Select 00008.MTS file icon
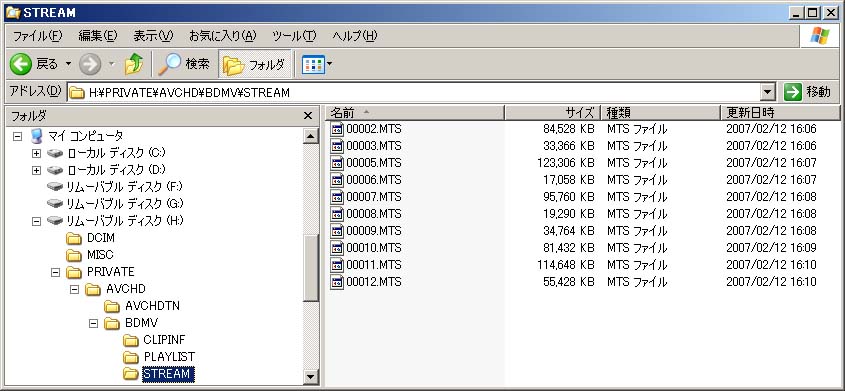Screen dimensions: 845x391 point(337,214)
